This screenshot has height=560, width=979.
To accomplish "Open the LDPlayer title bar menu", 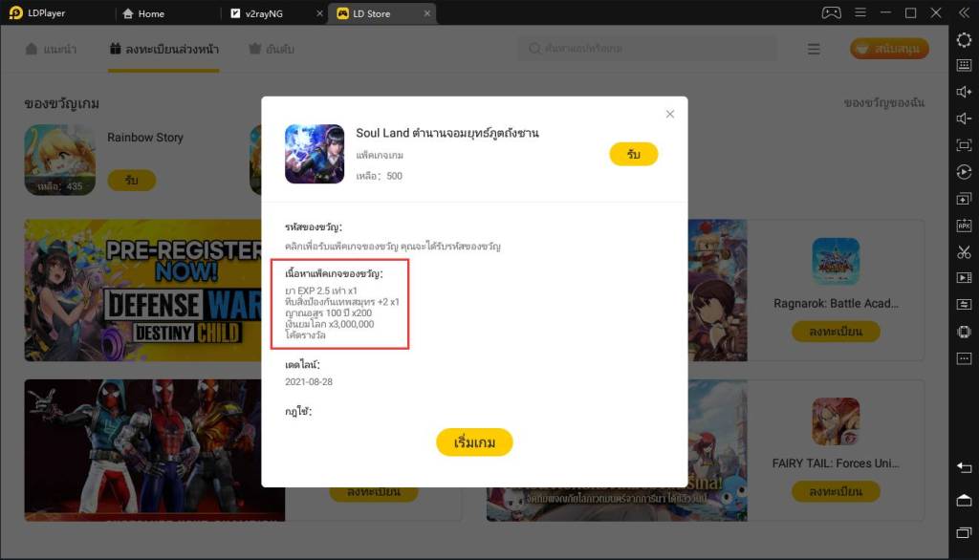I will (x=860, y=12).
